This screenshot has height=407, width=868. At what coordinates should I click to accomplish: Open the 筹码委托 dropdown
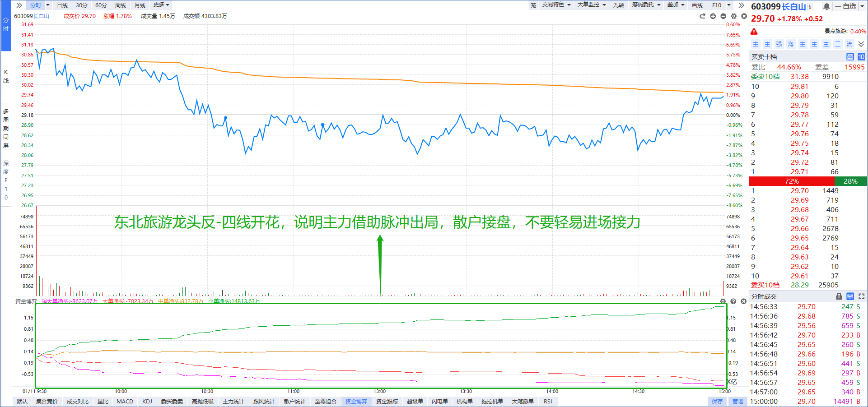point(646,5)
